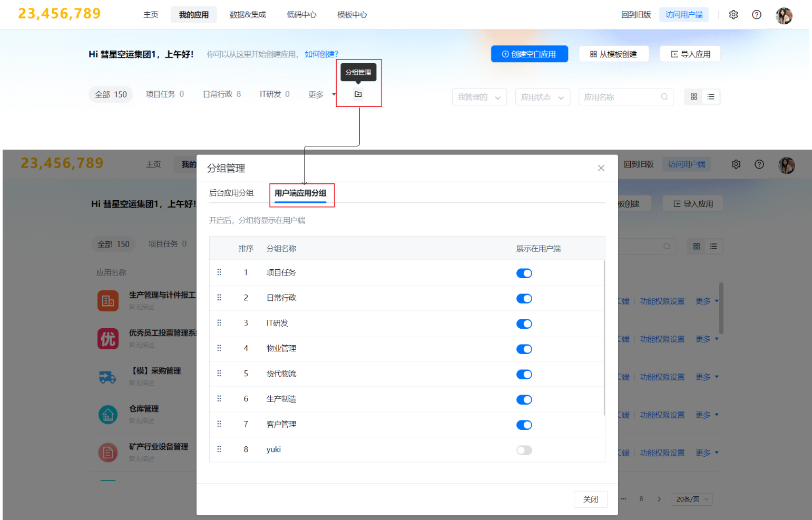Disable the 项目任务 user-side display toggle
Viewport: 812px width, 520px height.
[x=524, y=273]
